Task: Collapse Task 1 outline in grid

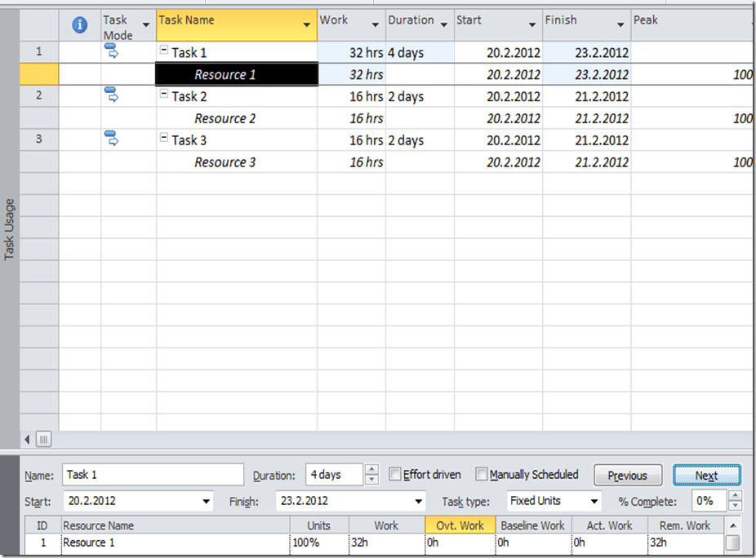Action: [x=164, y=51]
